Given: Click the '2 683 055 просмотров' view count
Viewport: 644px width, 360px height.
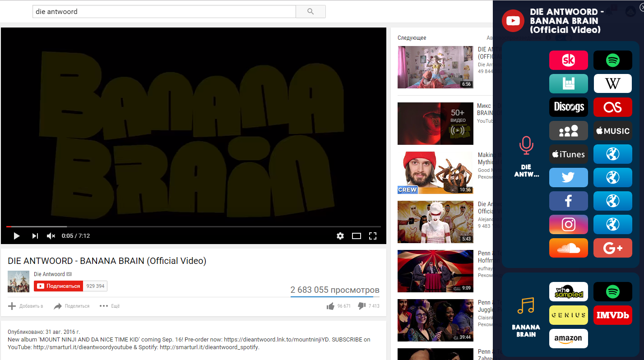Looking at the screenshot, I should 335,290.
